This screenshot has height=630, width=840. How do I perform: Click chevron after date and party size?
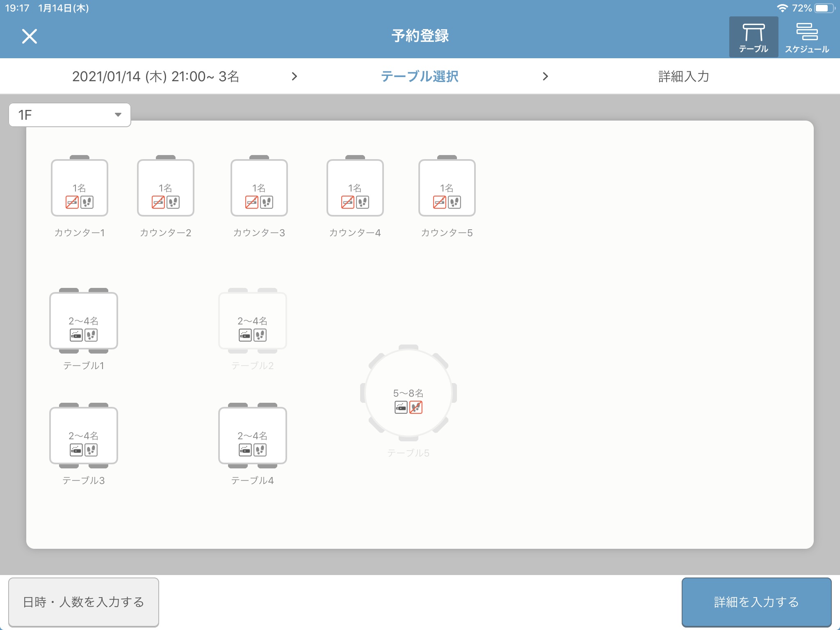(x=294, y=76)
